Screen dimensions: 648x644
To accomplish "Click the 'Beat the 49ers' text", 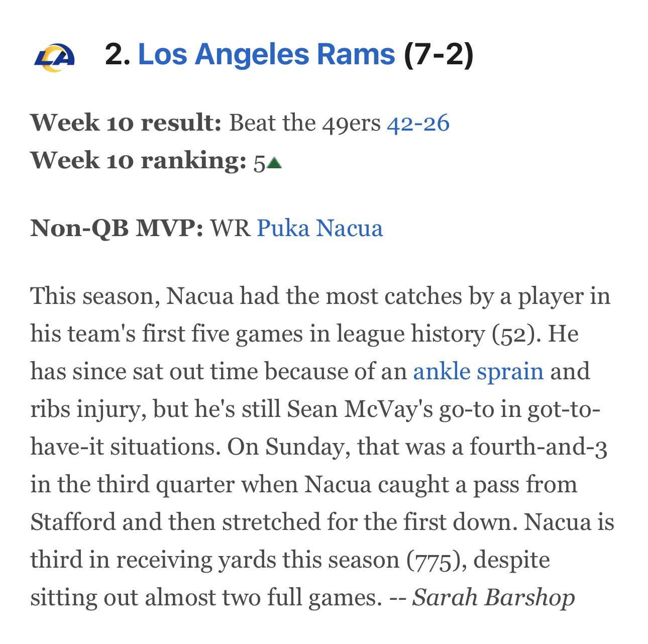I will pos(304,123).
